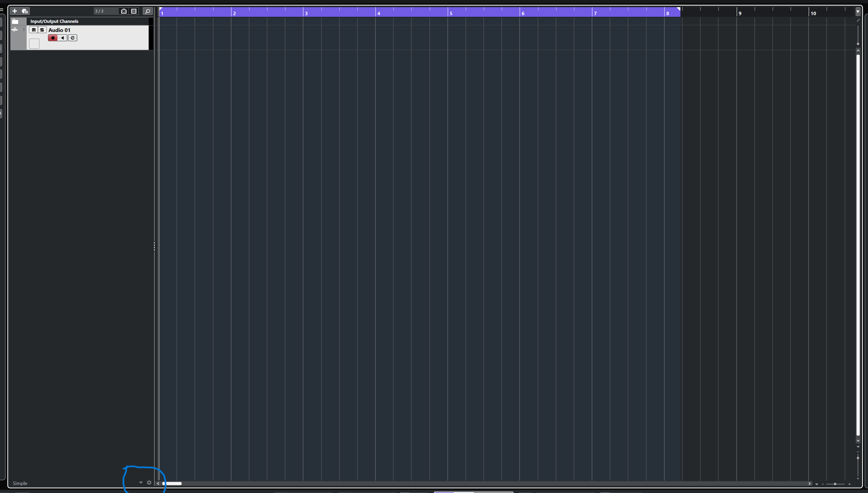The height and width of the screenshot is (493, 868).
Task: Open the ruler display format dropdown arrow
Action: click(858, 12)
